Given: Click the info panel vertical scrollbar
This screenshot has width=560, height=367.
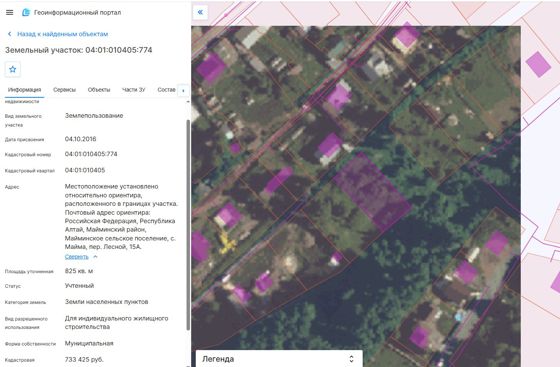Looking at the screenshot, I should click(188, 225).
